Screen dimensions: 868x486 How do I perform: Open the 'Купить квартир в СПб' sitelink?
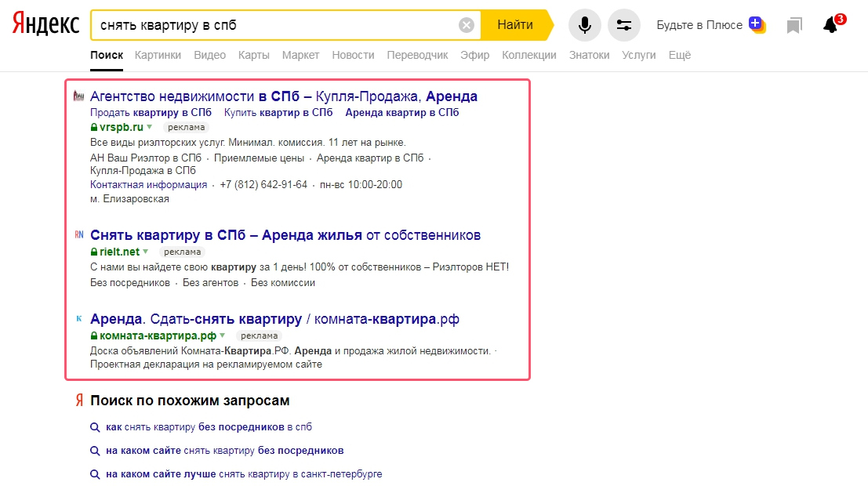tap(278, 112)
